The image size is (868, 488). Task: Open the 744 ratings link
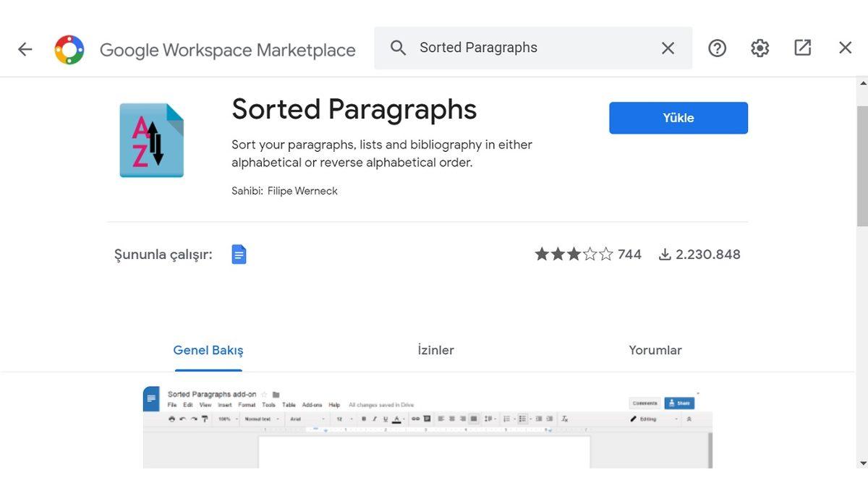[627, 254]
